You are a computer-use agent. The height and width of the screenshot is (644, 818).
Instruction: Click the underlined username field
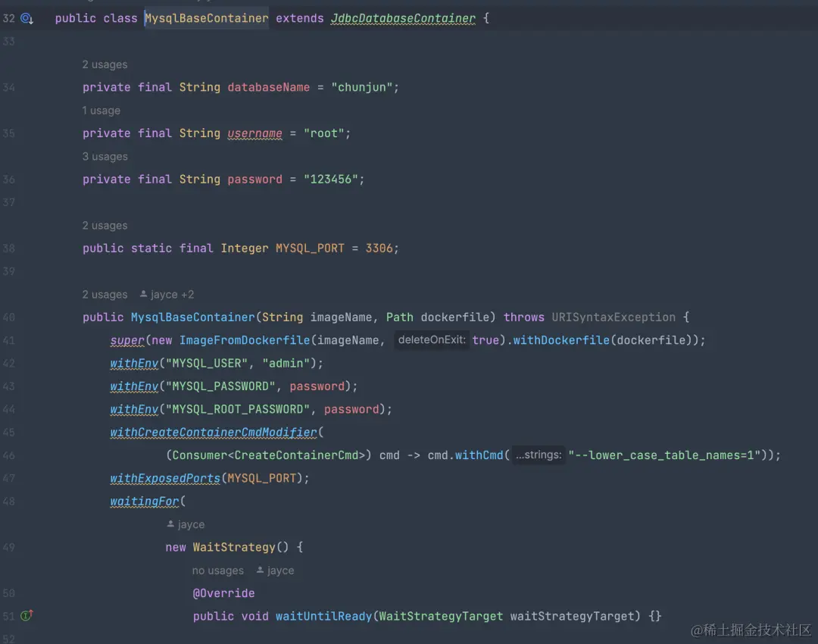tap(254, 133)
